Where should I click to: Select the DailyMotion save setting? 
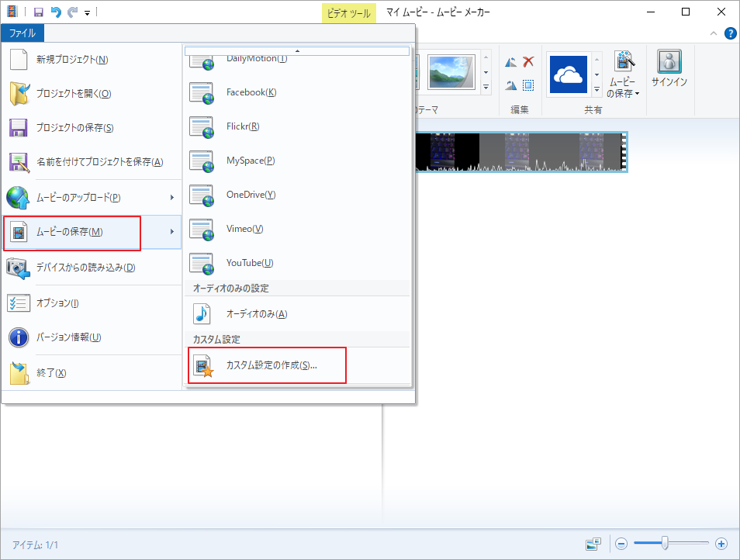(297, 63)
